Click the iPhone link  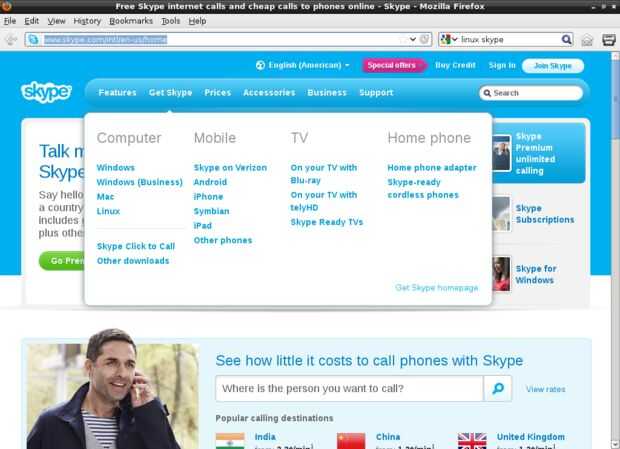coord(208,196)
